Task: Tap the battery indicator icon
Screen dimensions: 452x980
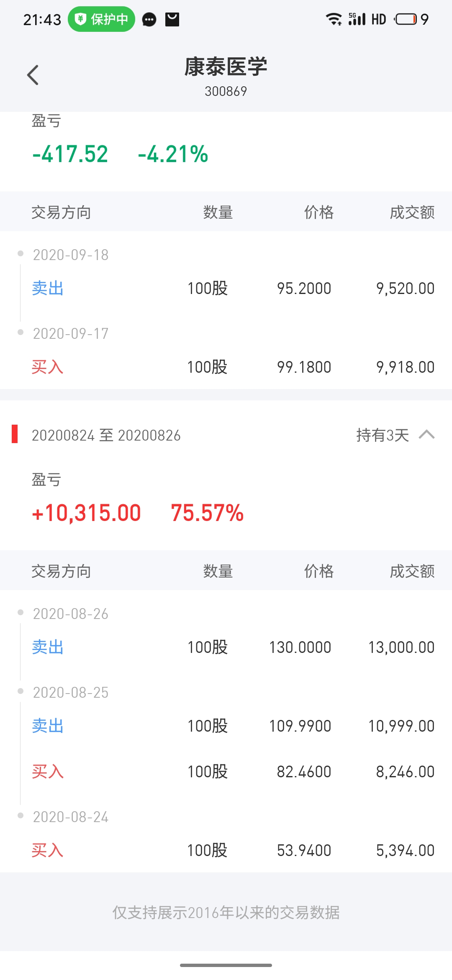Action: click(406, 19)
